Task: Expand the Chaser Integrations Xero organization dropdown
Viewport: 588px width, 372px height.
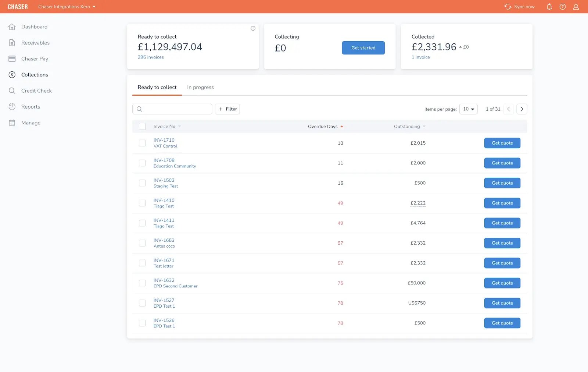Action: pyautogui.click(x=67, y=7)
